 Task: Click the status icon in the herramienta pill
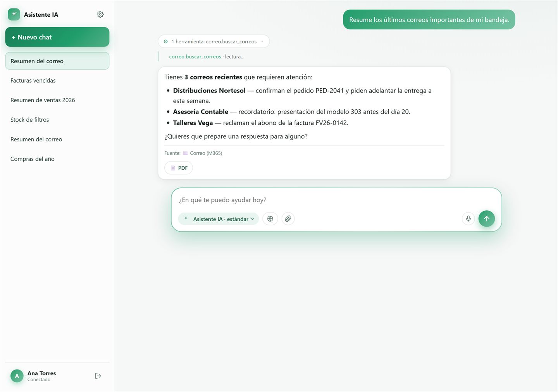coord(166,41)
